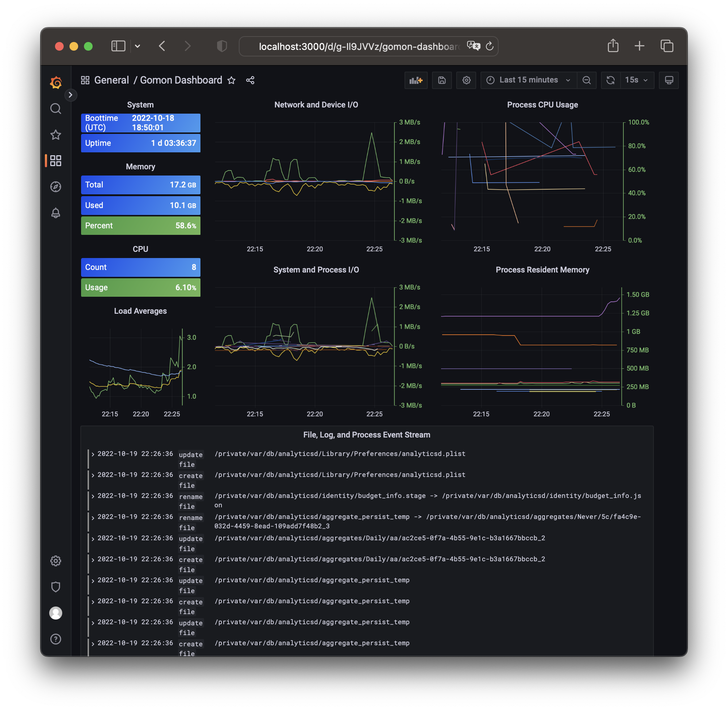Click the General breadcrumb folder link

pyautogui.click(x=111, y=80)
